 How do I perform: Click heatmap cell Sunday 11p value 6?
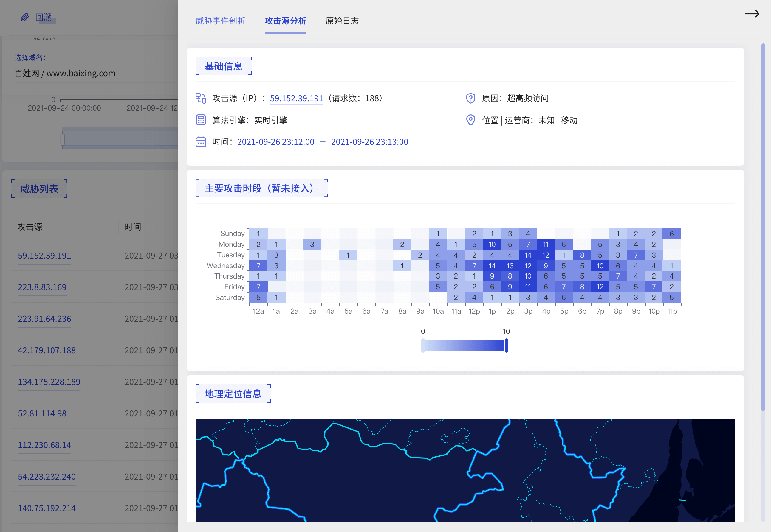click(x=672, y=234)
